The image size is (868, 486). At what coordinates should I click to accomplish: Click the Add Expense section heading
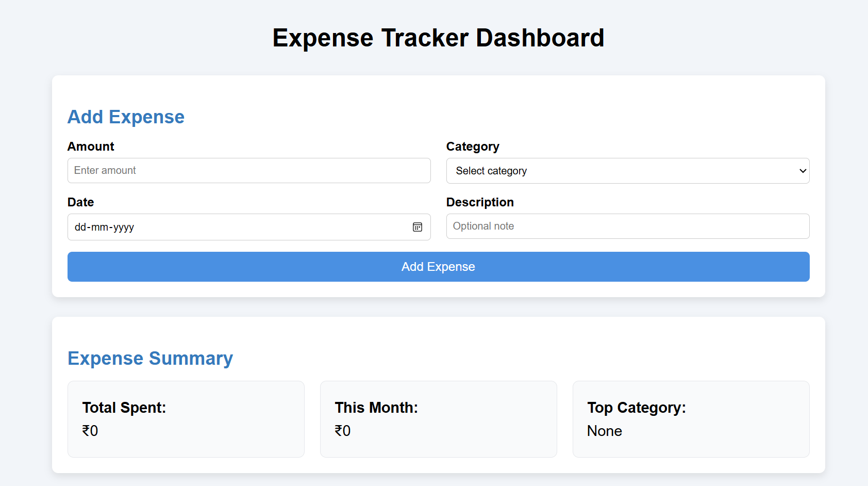[x=126, y=117]
